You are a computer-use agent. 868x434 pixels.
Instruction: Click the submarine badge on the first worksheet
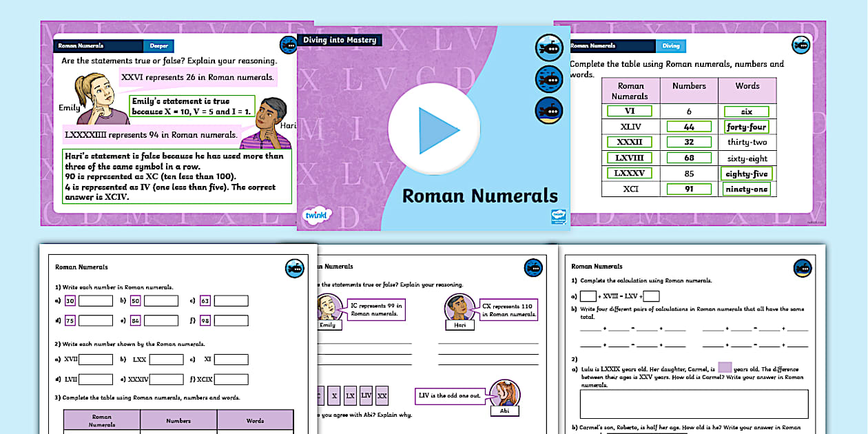tap(295, 269)
